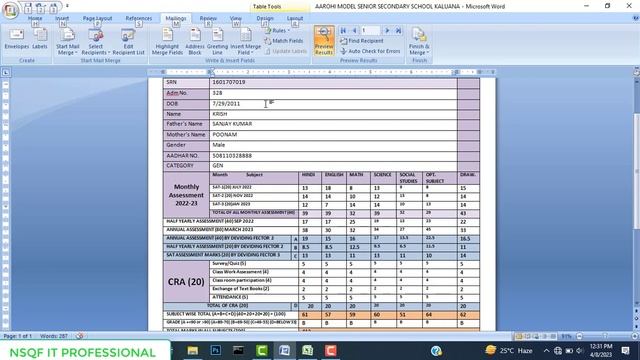Switch to the View tab

[236, 18]
